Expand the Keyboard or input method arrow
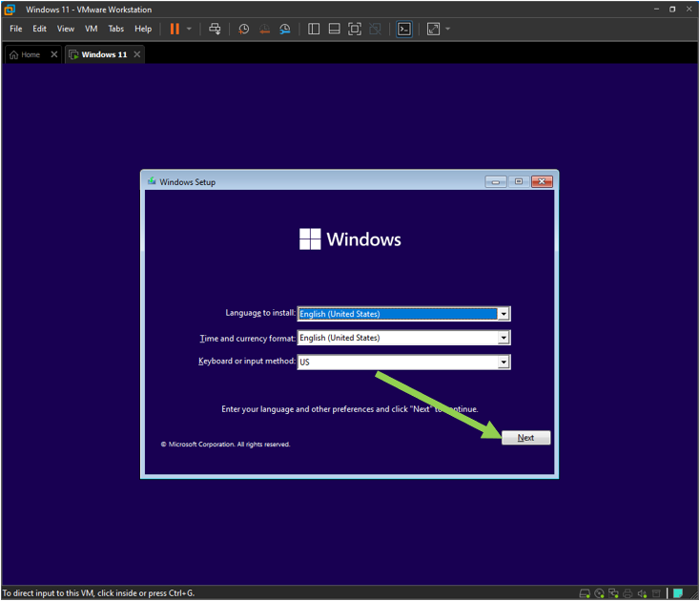The height and width of the screenshot is (601, 700). [504, 363]
